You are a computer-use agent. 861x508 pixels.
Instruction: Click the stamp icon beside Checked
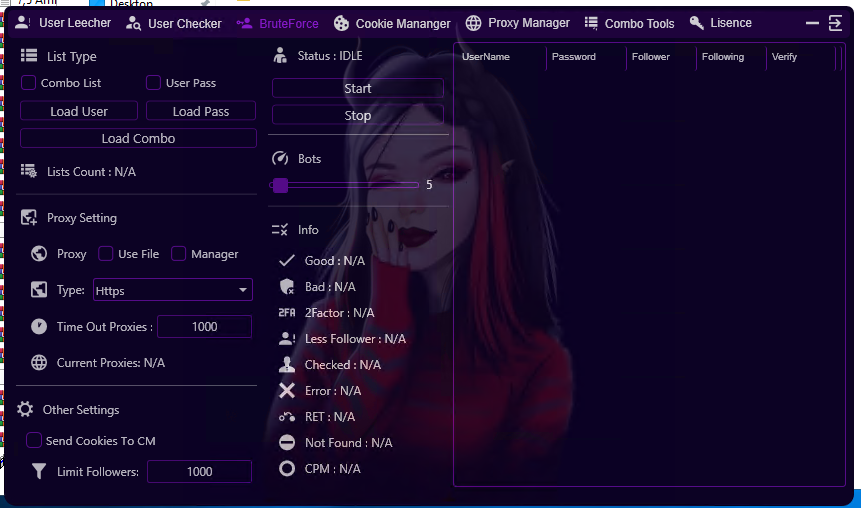click(287, 364)
